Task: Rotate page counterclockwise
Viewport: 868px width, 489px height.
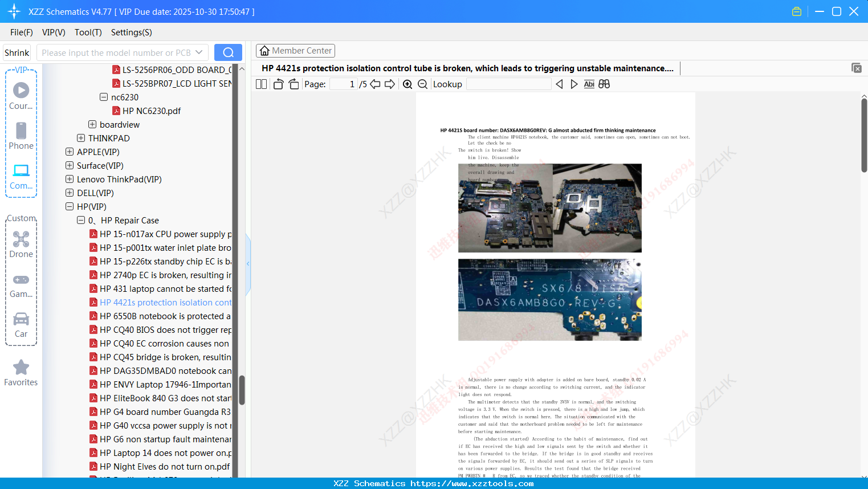Action: 279,84
